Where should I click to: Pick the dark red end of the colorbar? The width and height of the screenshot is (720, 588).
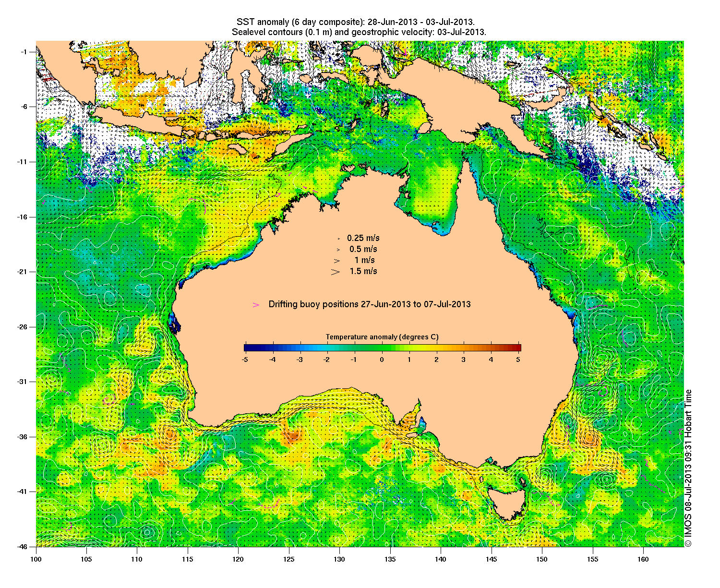tap(517, 348)
